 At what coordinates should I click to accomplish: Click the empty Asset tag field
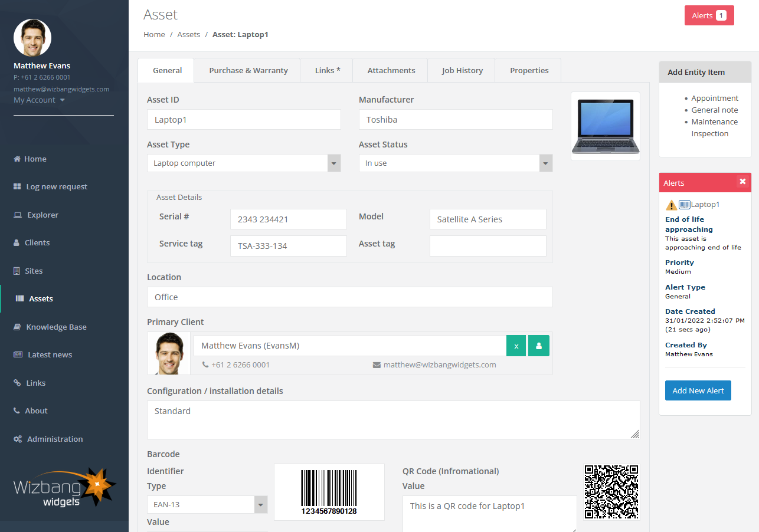[x=488, y=246]
